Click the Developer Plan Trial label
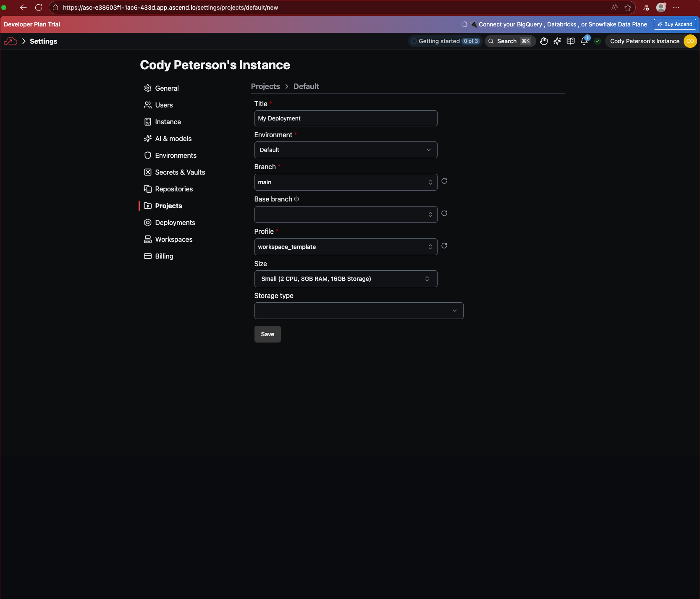This screenshot has height=599, width=700. click(32, 24)
